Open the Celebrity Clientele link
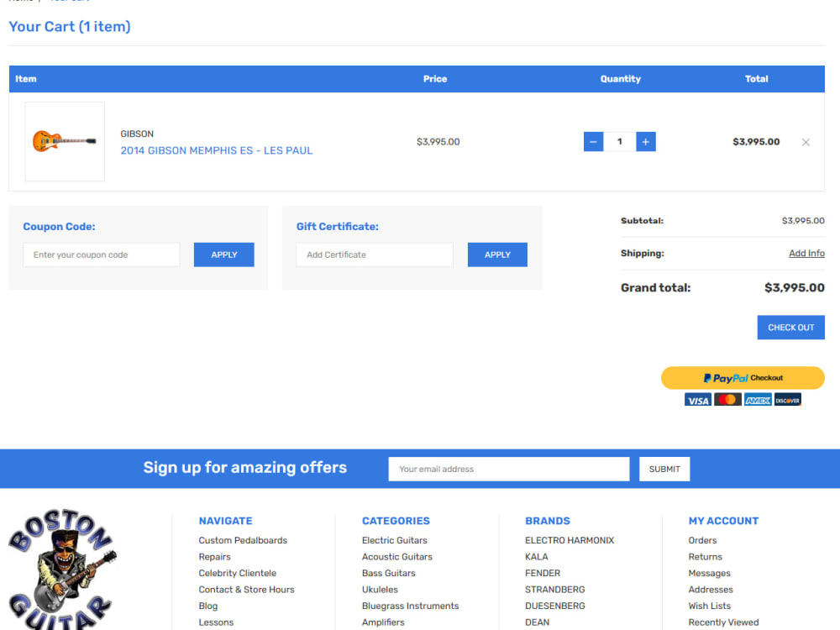This screenshot has width=840, height=630. click(238, 573)
